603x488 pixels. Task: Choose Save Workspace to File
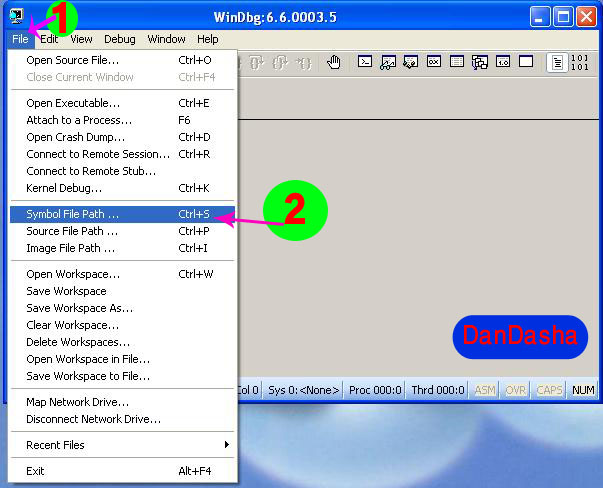pos(122,376)
